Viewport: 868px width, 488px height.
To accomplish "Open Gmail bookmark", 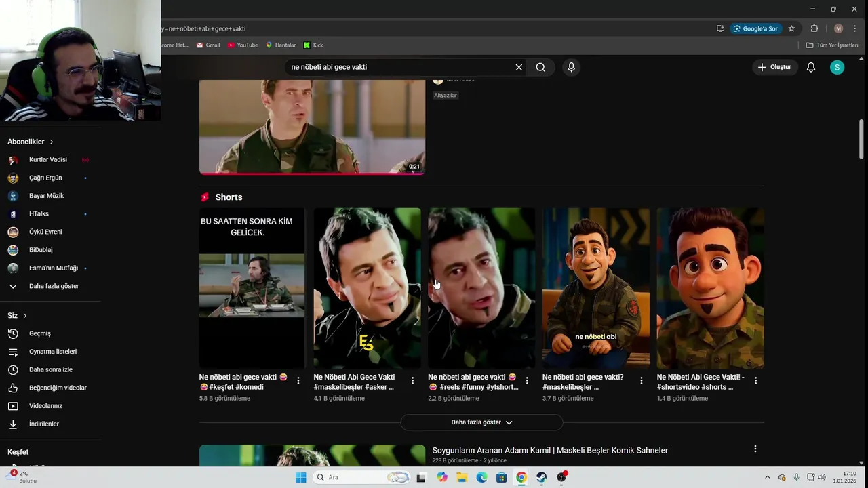I will [x=208, y=45].
